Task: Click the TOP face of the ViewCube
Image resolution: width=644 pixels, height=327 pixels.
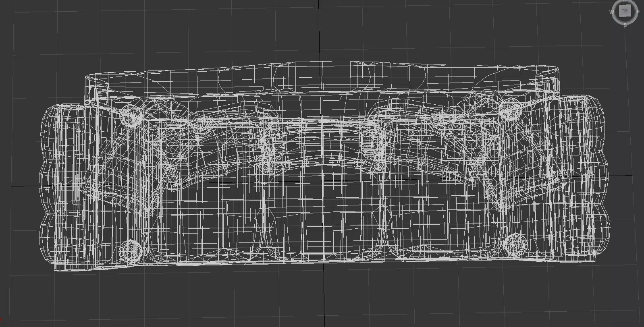Action: pyautogui.click(x=625, y=11)
